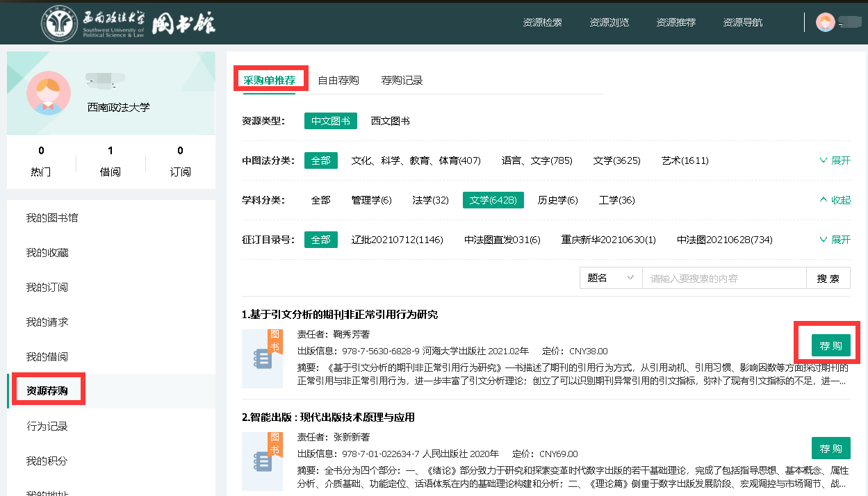868x496 pixels.
Task: Select 中文图书 resource type
Action: tap(331, 121)
